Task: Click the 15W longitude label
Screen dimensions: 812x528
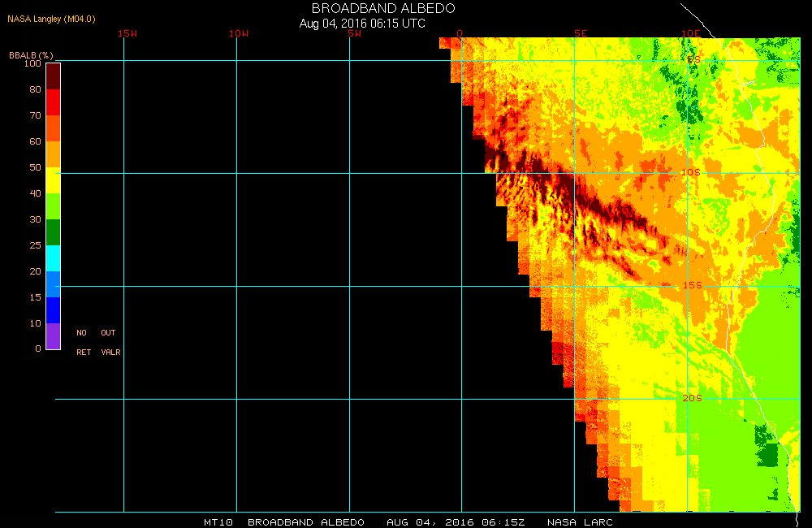Action: click(x=127, y=33)
